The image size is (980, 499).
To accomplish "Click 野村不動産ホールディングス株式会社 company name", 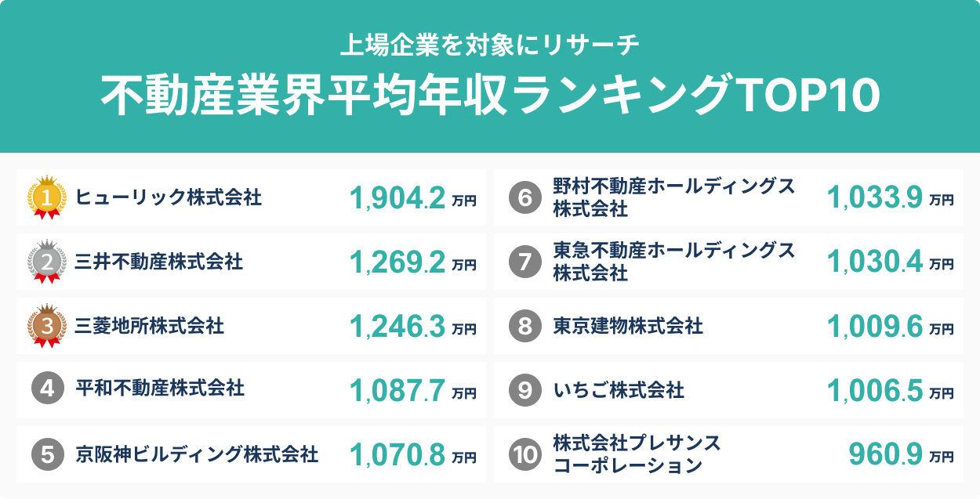I will (x=673, y=197).
